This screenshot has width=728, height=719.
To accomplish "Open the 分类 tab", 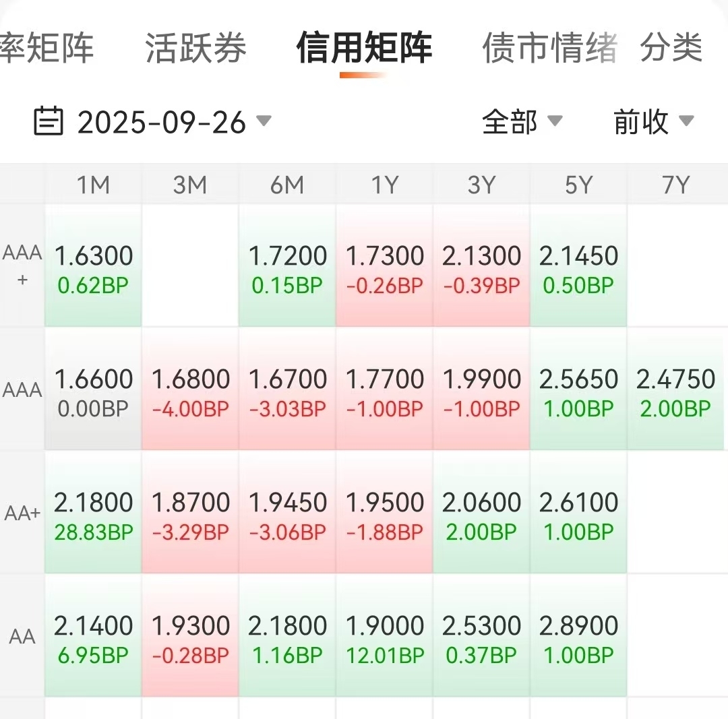I will point(671,48).
